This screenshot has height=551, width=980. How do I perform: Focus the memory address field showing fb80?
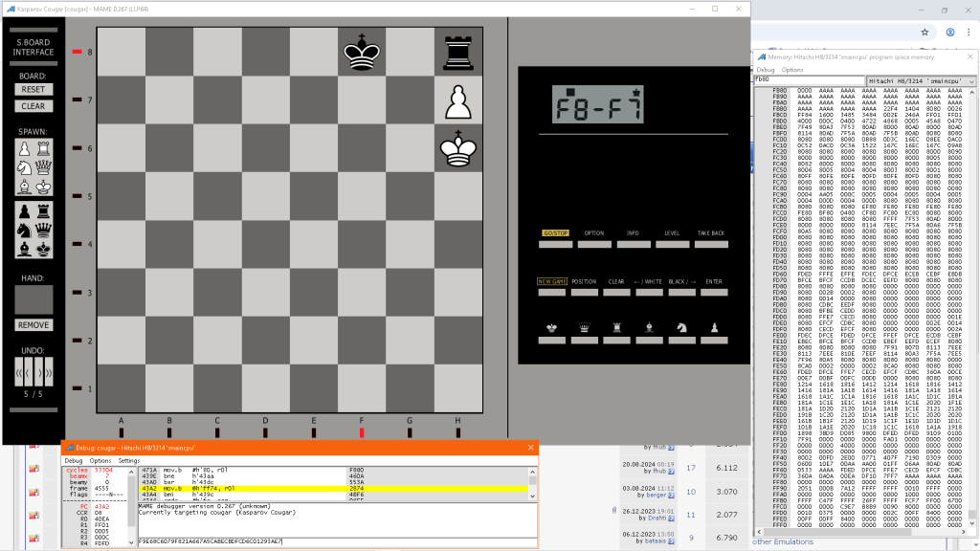point(809,80)
